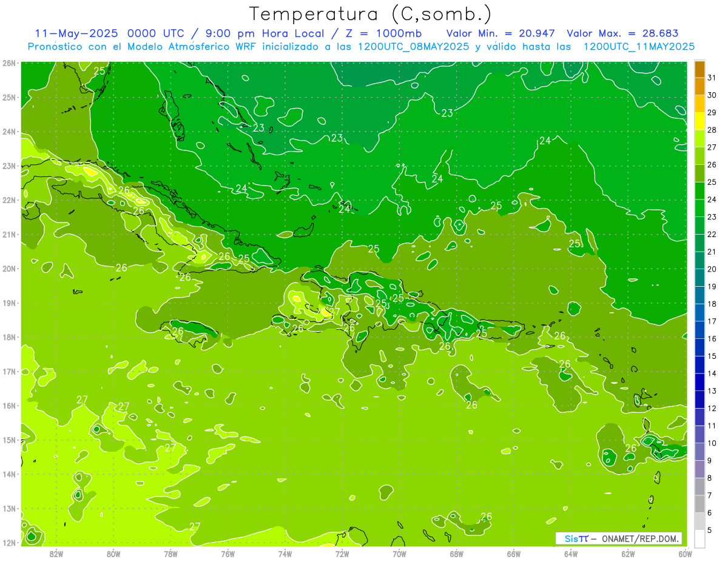This screenshot has height=562, width=728.
Task: Click the green legend swatch between 24 and 25
Action: pos(699,191)
